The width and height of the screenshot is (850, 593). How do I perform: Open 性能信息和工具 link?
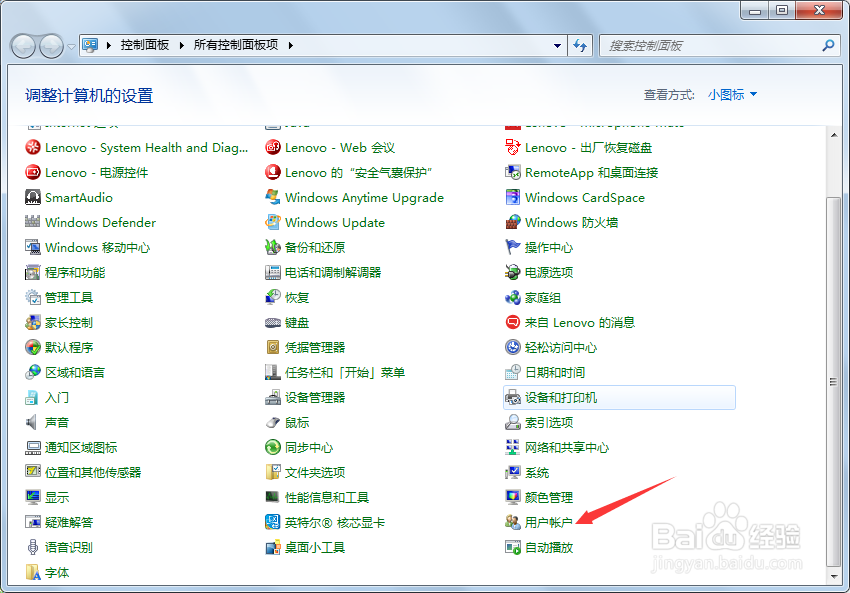point(327,498)
